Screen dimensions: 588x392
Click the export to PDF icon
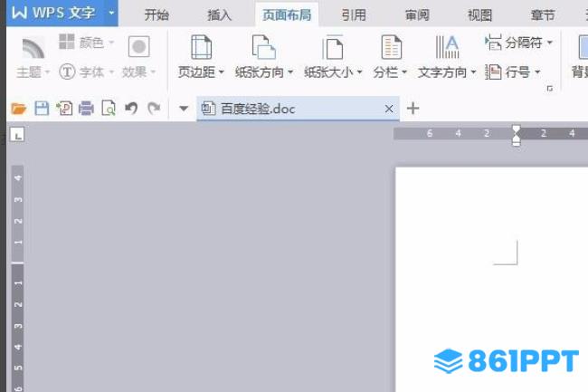pos(64,109)
